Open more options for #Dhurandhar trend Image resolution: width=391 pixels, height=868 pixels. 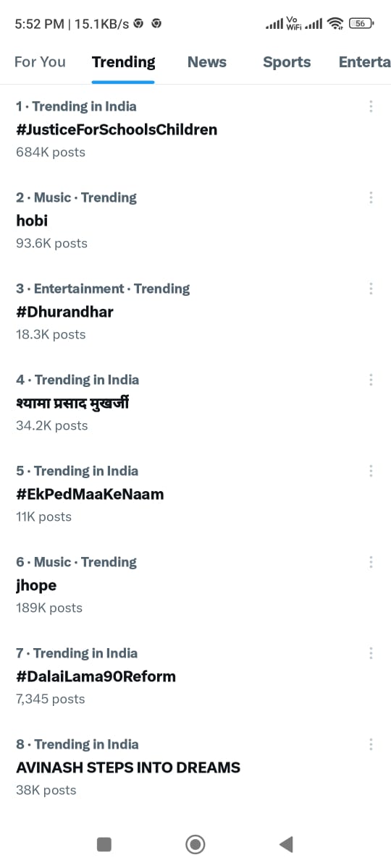click(x=371, y=289)
